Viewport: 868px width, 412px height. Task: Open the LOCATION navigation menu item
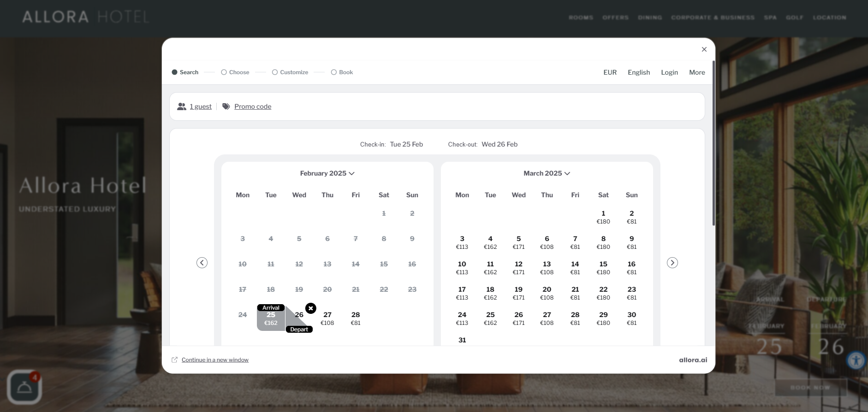tap(830, 18)
